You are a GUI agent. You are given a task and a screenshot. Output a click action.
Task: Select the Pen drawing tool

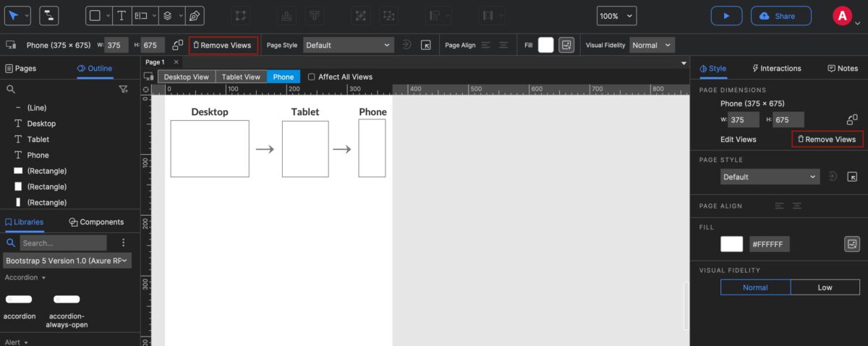[x=193, y=16]
